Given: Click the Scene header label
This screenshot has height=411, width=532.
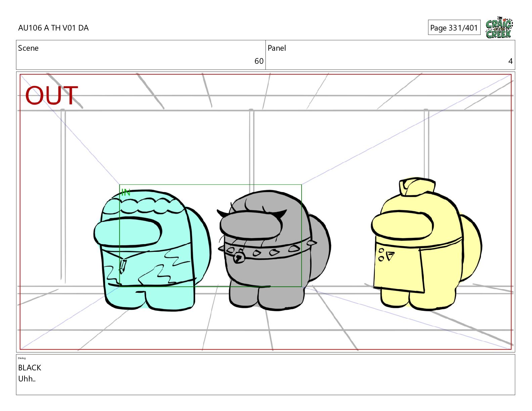Looking at the screenshot, I should click(28, 48).
